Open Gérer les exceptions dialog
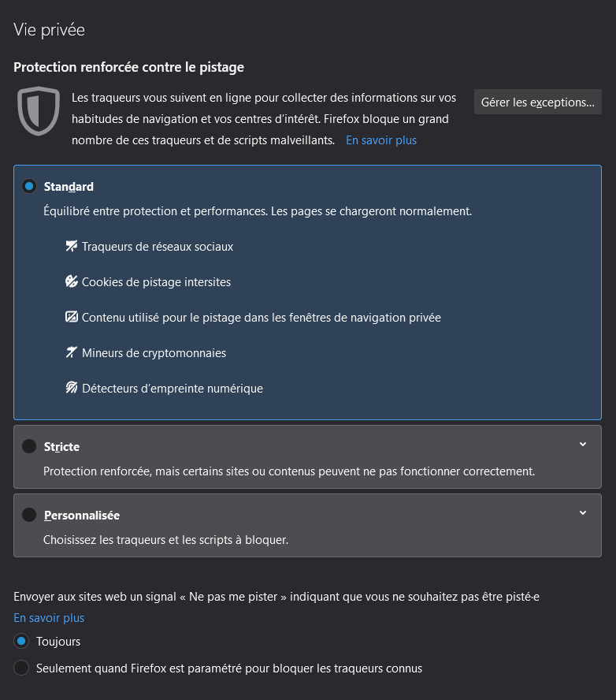 point(538,102)
